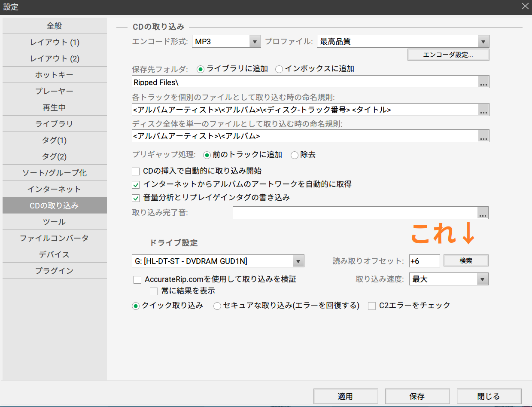Select 前のトラックに追加 pregap option
This screenshot has height=407, width=532.
tap(243, 155)
